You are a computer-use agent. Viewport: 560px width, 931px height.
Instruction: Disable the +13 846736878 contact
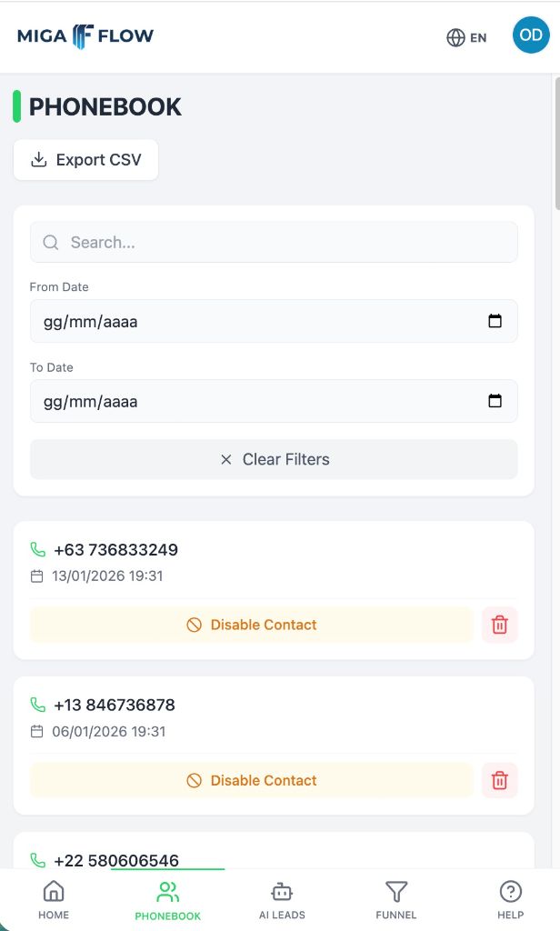(252, 780)
